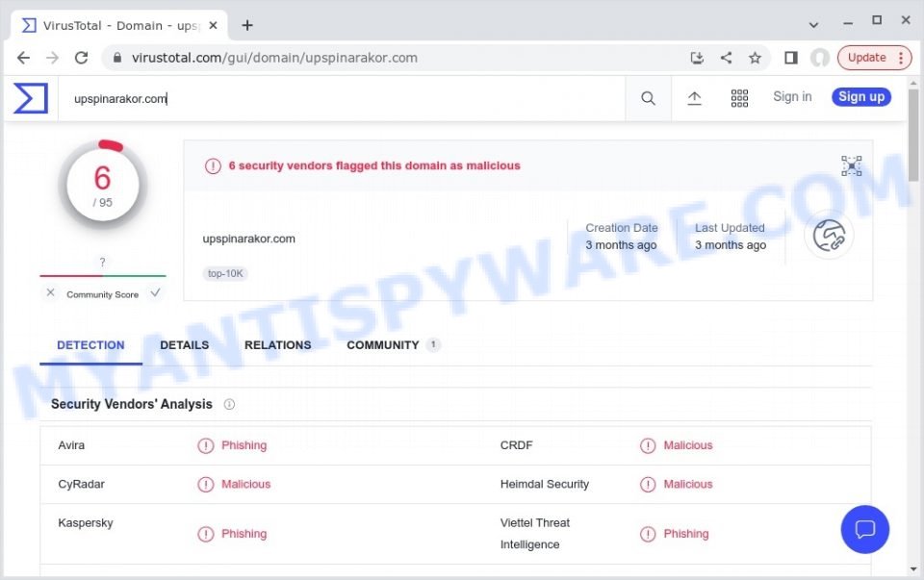Viewport: 924px width, 580px height.
Task: Click the Sign up button
Action: point(861,96)
